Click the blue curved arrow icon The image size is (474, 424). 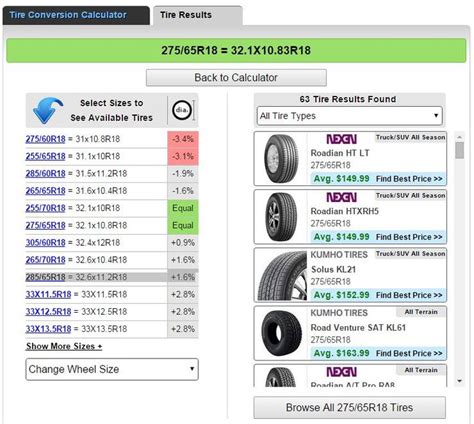click(x=48, y=110)
